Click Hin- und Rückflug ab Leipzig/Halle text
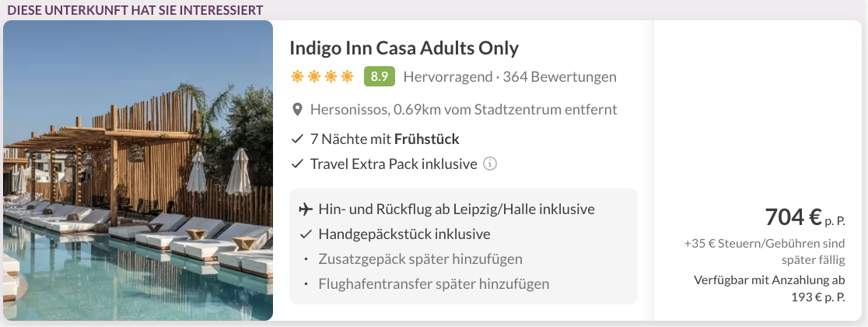This screenshot has width=868, height=327. coord(457,209)
